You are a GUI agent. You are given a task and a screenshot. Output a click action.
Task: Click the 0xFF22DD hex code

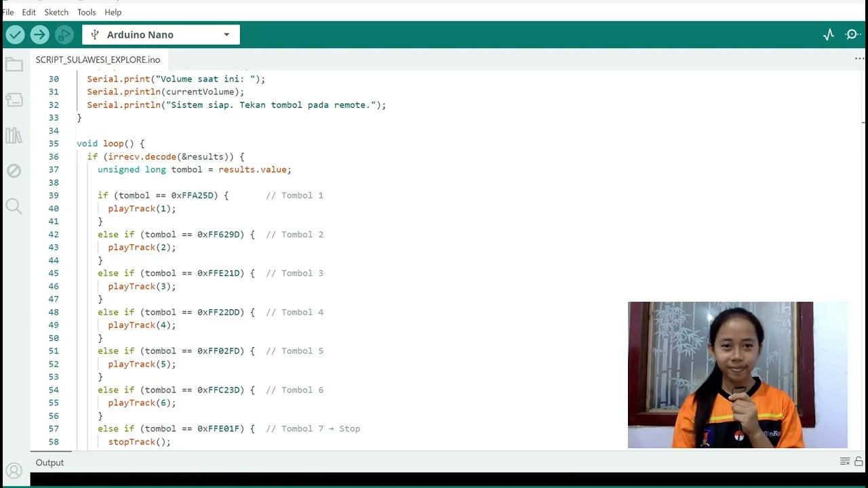coord(218,312)
